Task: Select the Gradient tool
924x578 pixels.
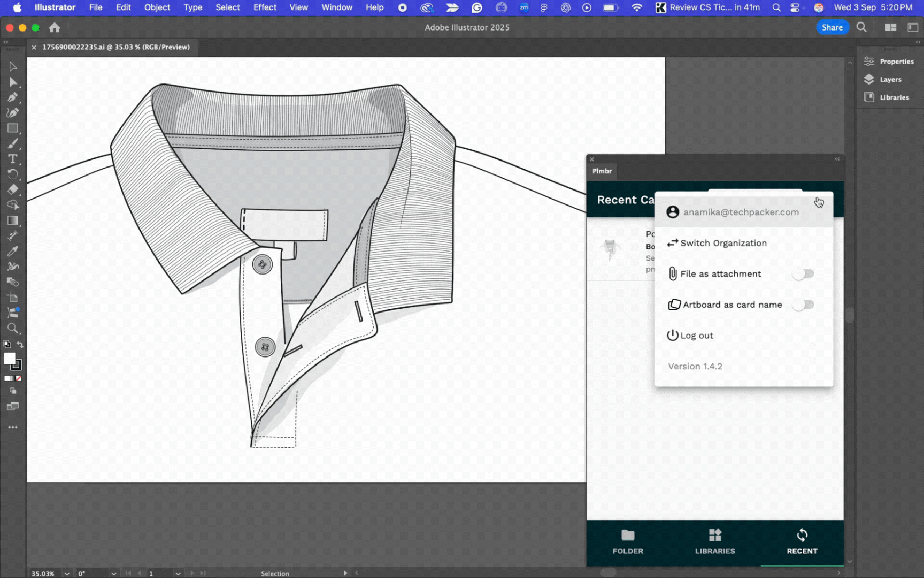Action: [13, 220]
